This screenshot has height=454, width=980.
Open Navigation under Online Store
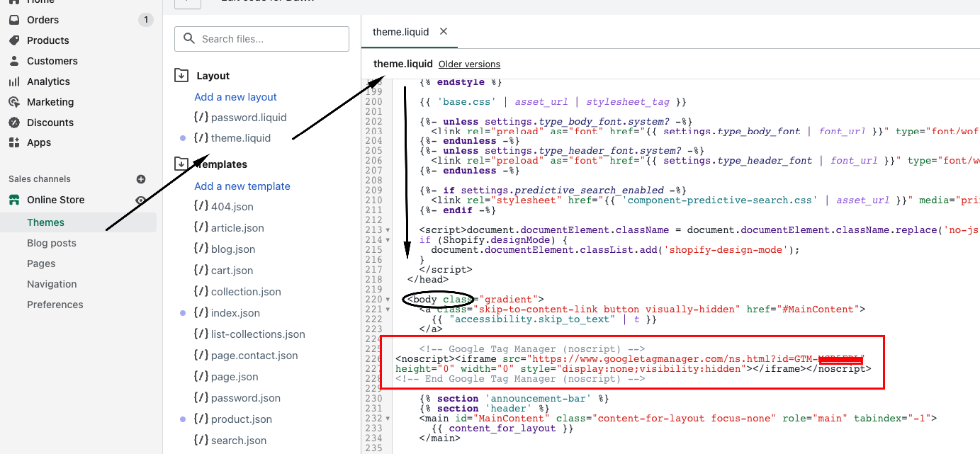[52, 284]
